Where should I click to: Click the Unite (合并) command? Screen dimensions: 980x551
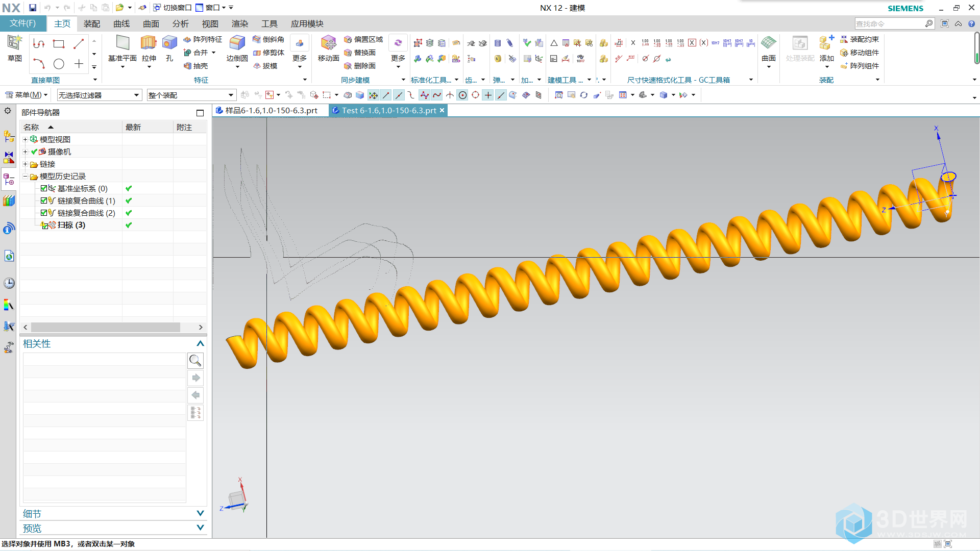pos(197,53)
